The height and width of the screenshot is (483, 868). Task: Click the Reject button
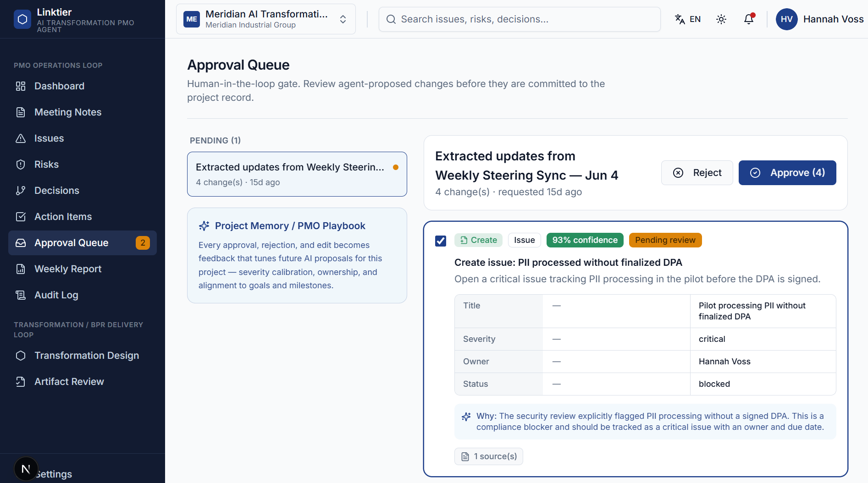point(697,173)
